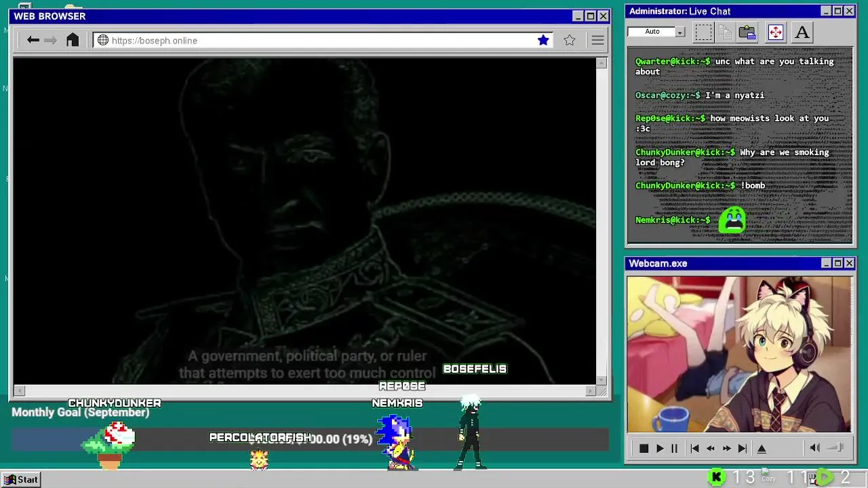
Task: Mute using the speaker icon in Webcam.exe
Action: pyautogui.click(x=815, y=447)
